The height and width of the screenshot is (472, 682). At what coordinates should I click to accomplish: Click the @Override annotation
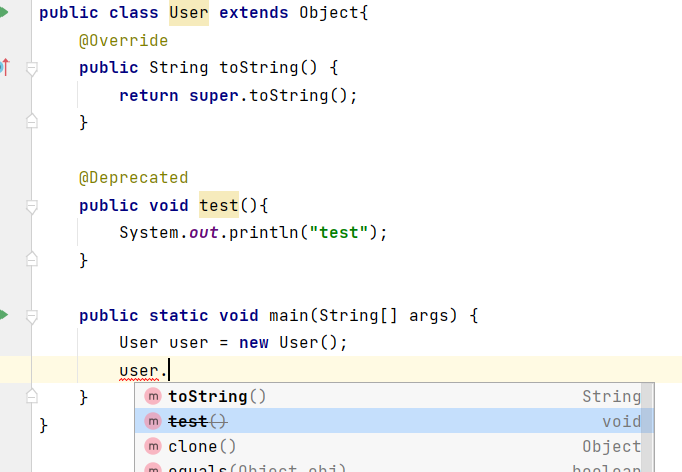click(123, 41)
